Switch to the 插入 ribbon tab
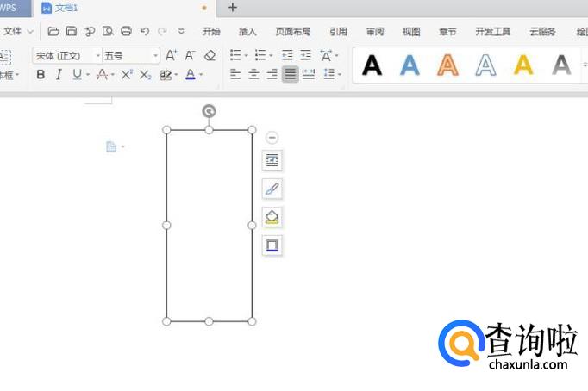588x391 pixels. (247, 32)
